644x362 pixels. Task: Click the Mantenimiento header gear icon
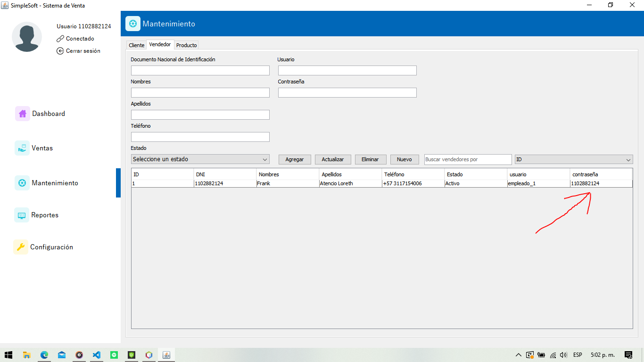(133, 24)
